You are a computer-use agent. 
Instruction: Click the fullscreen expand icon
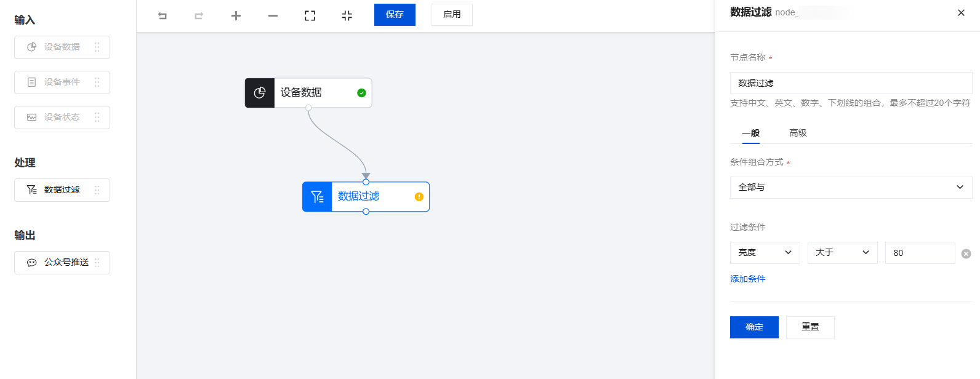pos(310,16)
